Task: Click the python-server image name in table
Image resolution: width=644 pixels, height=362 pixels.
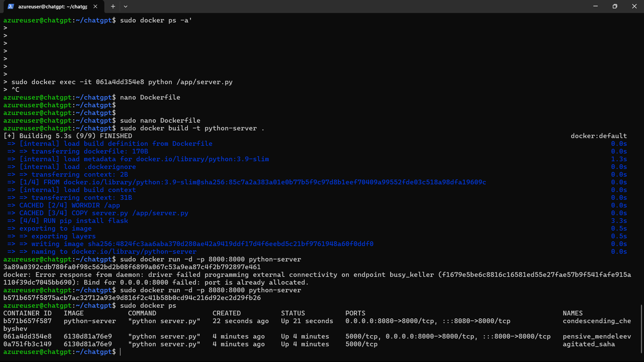Action: pos(90,321)
